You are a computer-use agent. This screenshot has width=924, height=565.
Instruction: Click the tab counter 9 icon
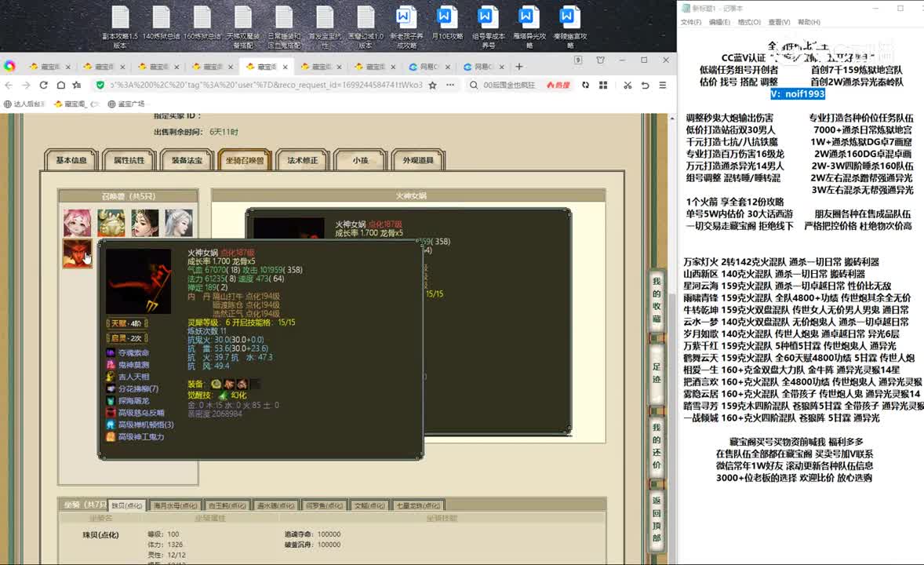pyautogui.click(x=578, y=60)
